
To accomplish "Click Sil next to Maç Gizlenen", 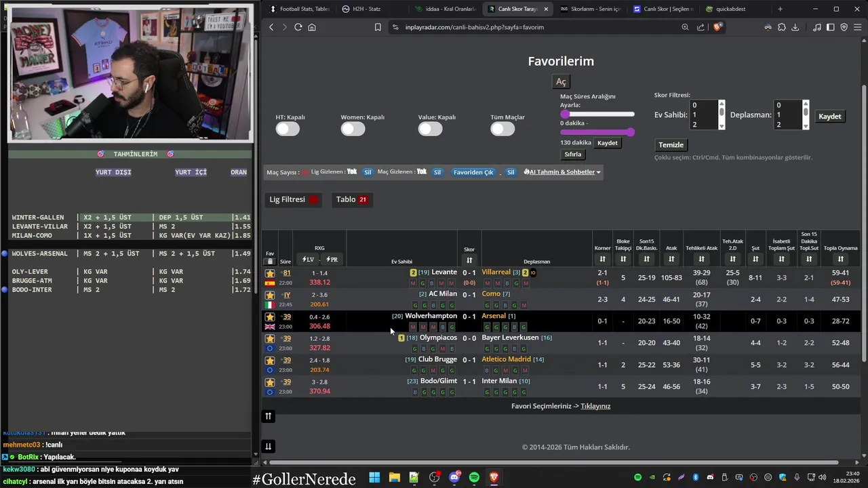I will [437, 172].
